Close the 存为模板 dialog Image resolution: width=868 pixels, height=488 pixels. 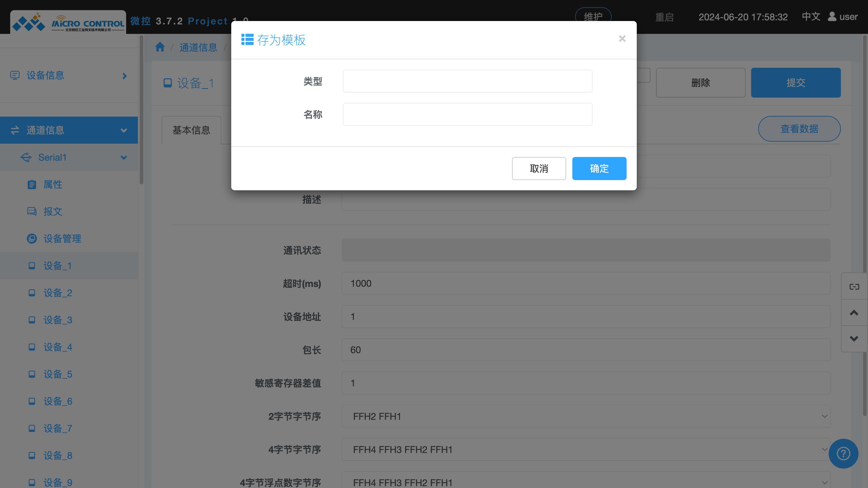coord(622,39)
